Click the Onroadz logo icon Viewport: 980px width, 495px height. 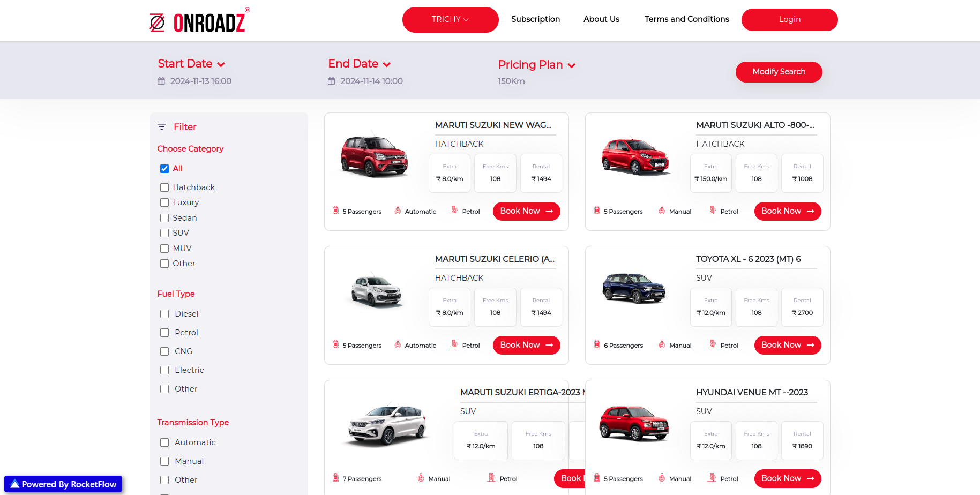tap(157, 22)
